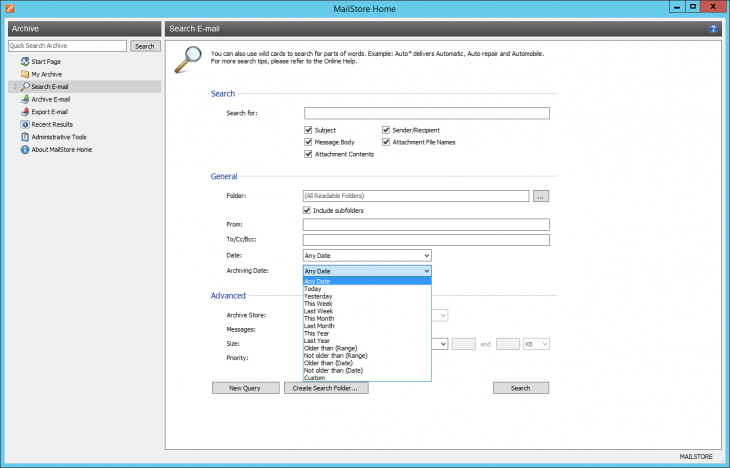This screenshot has height=468, width=730.
Task: Open the size unit KB dropdown
Action: point(536,344)
